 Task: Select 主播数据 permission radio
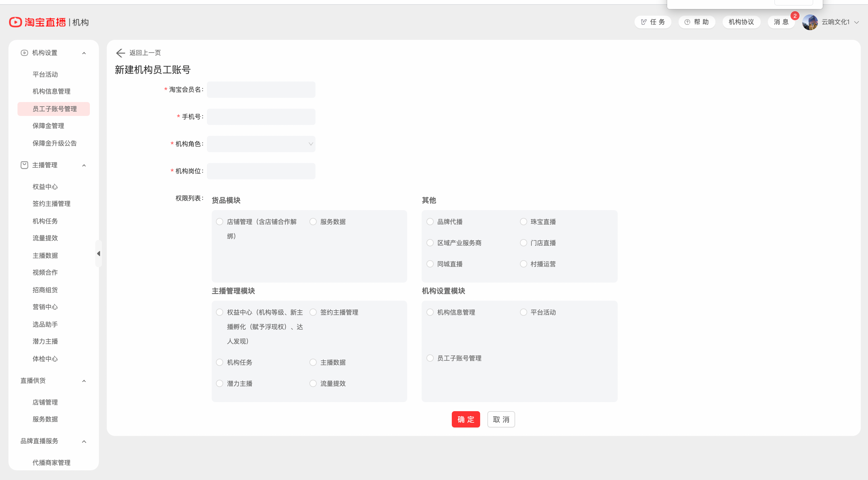(x=313, y=363)
